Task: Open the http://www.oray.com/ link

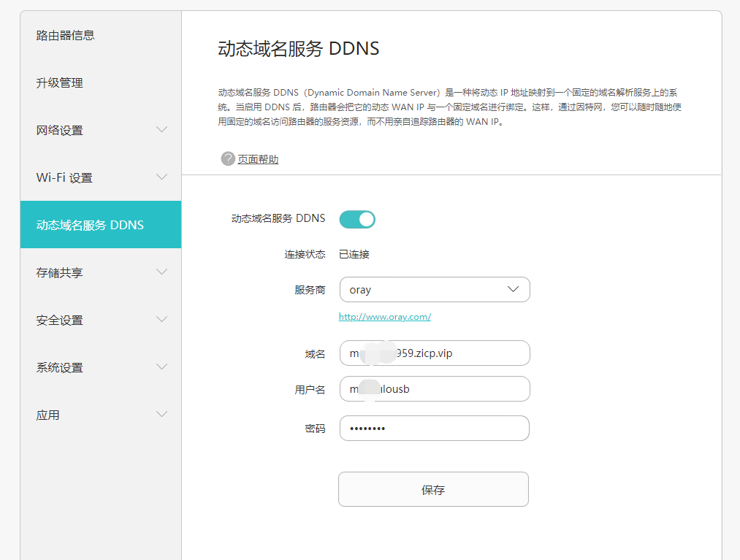Action: point(384,317)
